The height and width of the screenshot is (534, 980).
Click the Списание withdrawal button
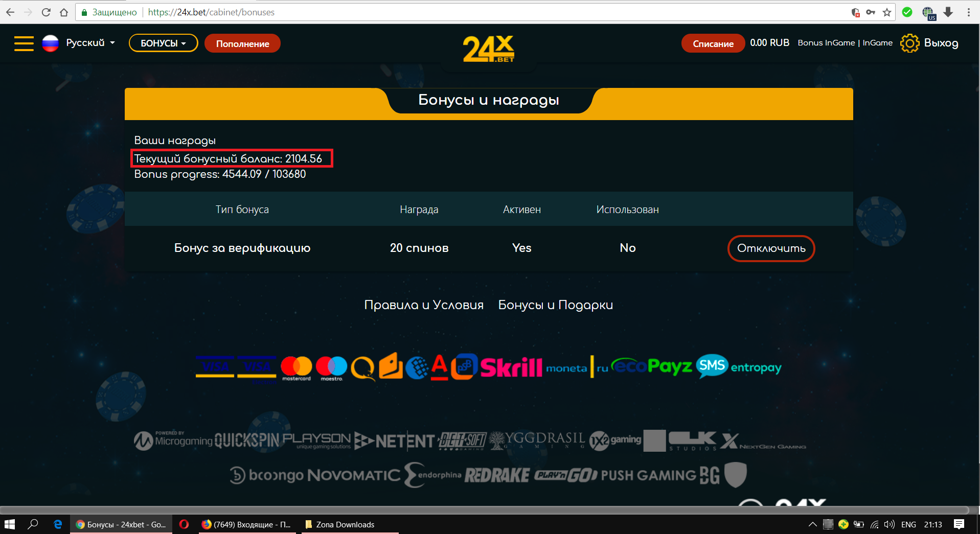pos(713,43)
